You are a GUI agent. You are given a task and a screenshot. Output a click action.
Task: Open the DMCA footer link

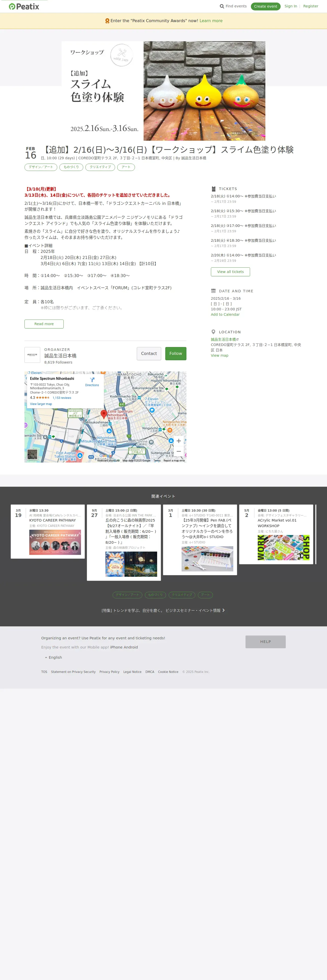click(x=150, y=672)
